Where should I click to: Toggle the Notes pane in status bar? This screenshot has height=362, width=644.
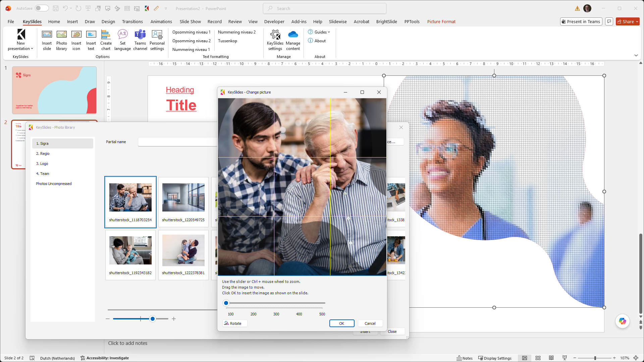click(465, 358)
